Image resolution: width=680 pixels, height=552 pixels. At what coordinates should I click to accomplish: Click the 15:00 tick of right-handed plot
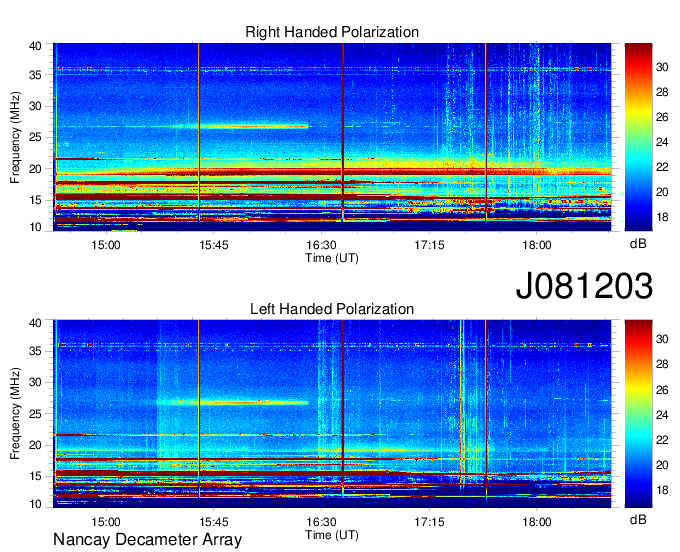click(106, 245)
